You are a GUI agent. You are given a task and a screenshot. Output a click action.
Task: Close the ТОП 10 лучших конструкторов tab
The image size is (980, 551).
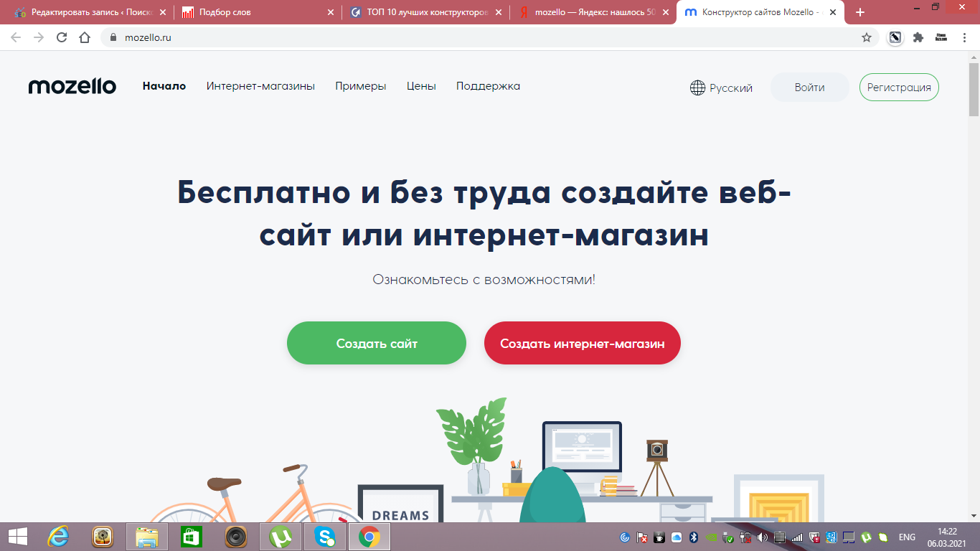click(x=499, y=12)
